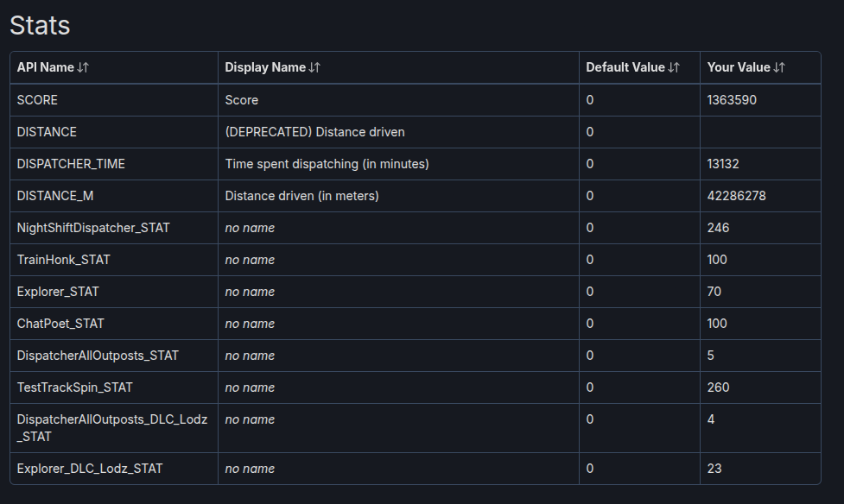The height and width of the screenshot is (504, 844).
Task: Select the DISPATCHER_TIME row name
Action: (71, 164)
